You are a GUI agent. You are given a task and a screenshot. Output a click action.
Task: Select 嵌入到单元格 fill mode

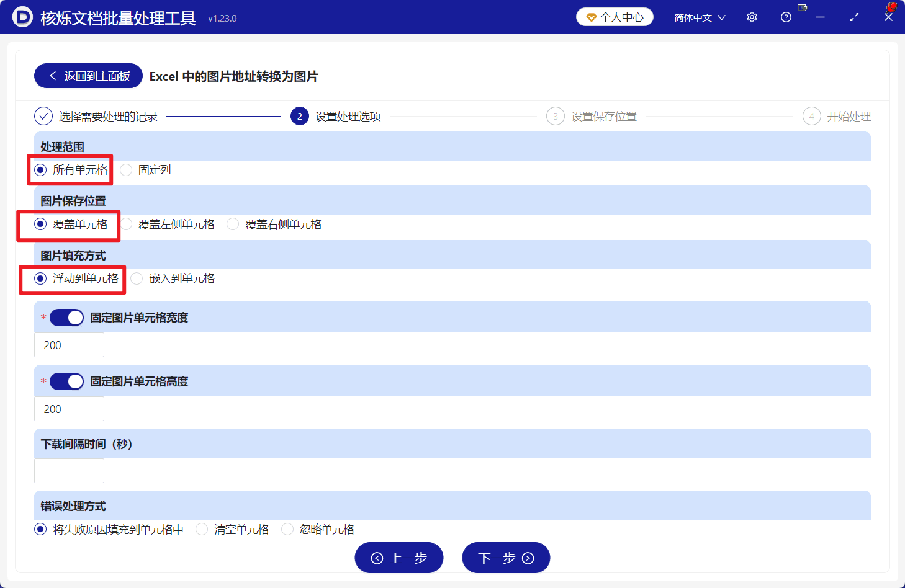coord(173,278)
